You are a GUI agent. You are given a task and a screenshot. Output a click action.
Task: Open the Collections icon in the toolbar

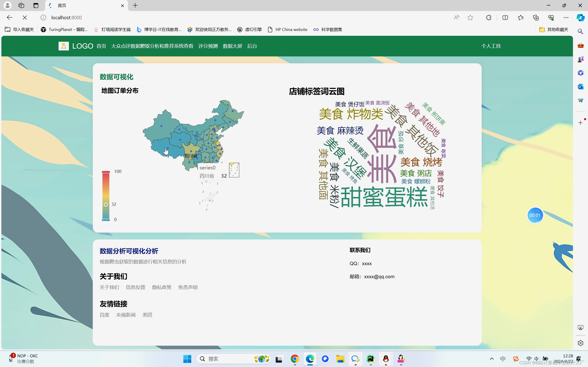[x=536, y=17]
